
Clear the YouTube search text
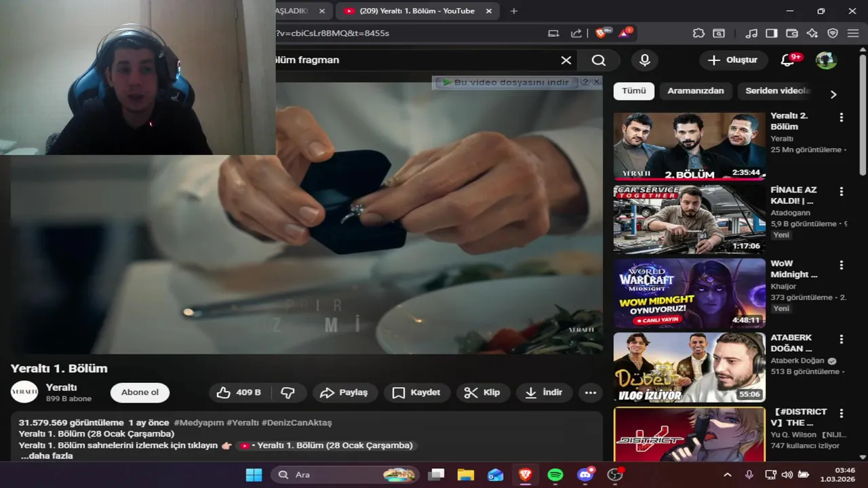pos(566,60)
